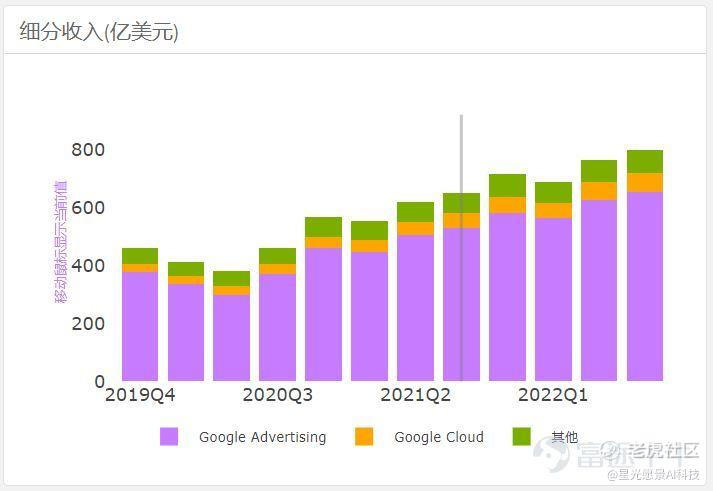Toggle the 其他 legend label

[x=564, y=437]
